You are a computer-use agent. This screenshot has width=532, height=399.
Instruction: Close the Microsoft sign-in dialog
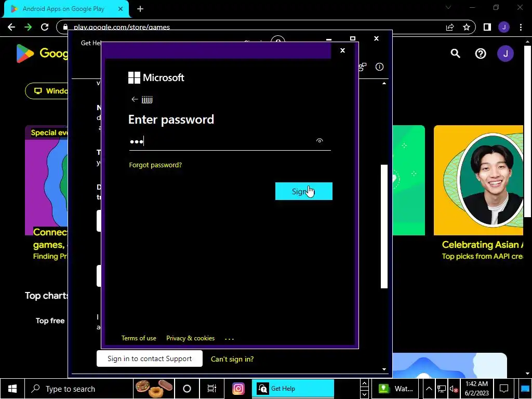(343, 50)
